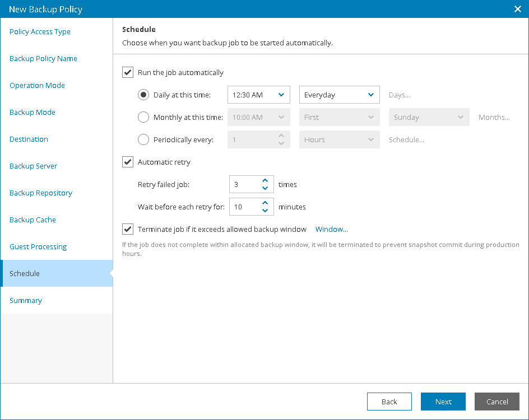Select the Daily at this time radio
529x420 pixels.
pos(143,95)
